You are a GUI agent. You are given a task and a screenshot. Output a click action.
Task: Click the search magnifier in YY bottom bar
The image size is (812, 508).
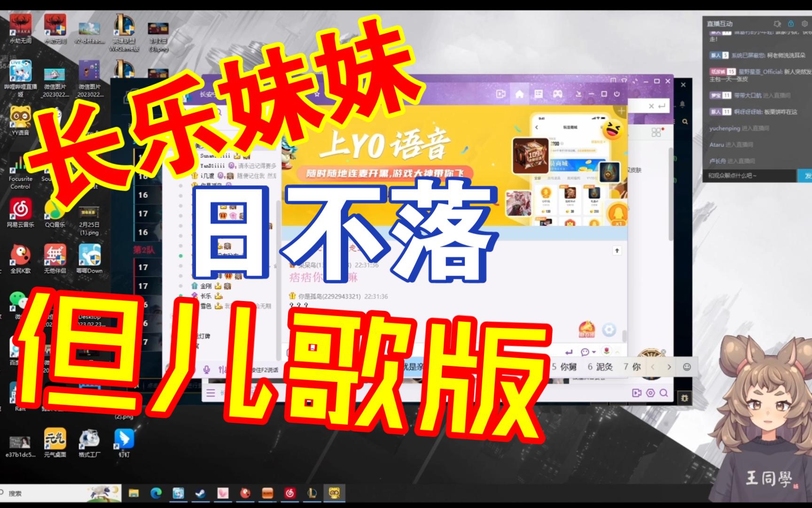(x=664, y=393)
